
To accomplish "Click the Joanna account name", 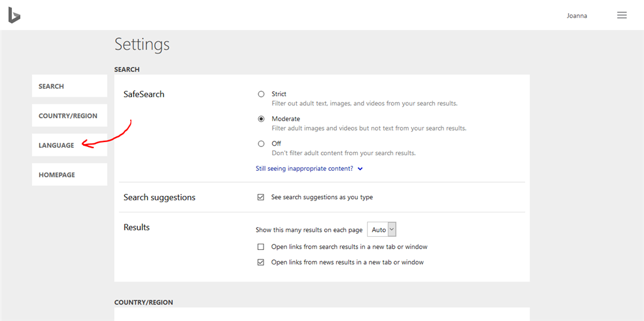I will pyautogui.click(x=577, y=16).
